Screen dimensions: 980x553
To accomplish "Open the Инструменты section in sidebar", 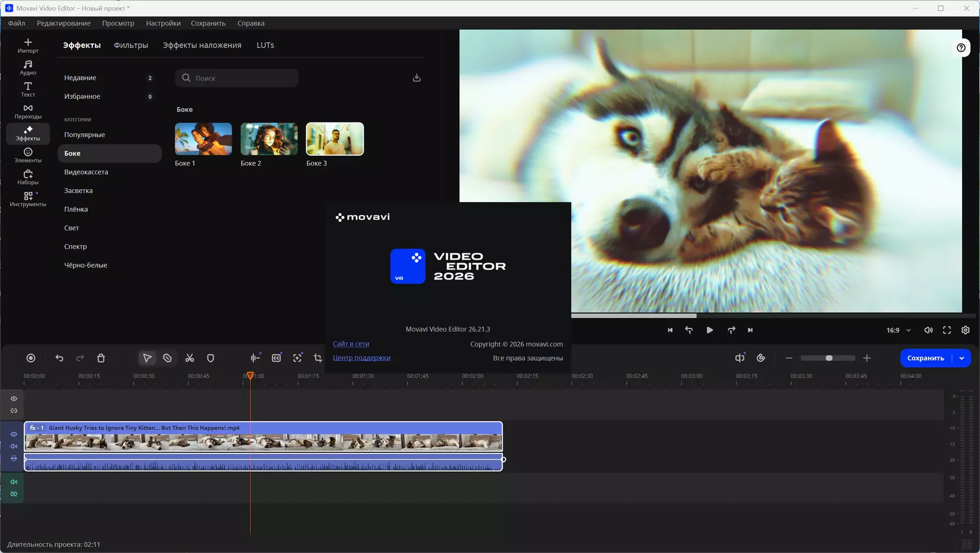I will point(28,199).
